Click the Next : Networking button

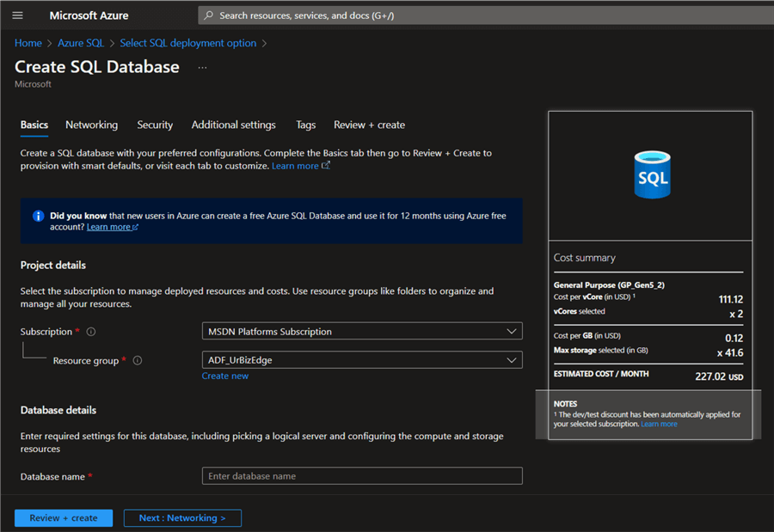(x=182, y=518)
